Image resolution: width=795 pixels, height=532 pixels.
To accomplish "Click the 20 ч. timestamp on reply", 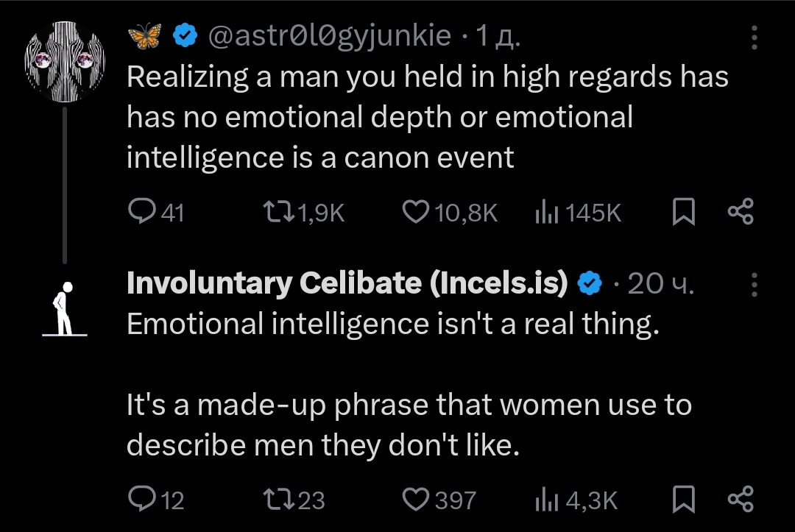I will tap(660, 284).
